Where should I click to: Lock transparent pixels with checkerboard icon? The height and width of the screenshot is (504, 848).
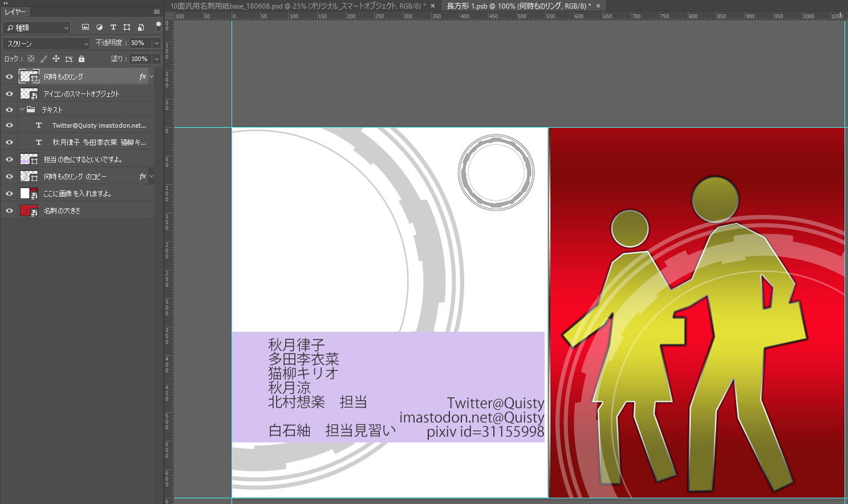click(x=31, y=59)
